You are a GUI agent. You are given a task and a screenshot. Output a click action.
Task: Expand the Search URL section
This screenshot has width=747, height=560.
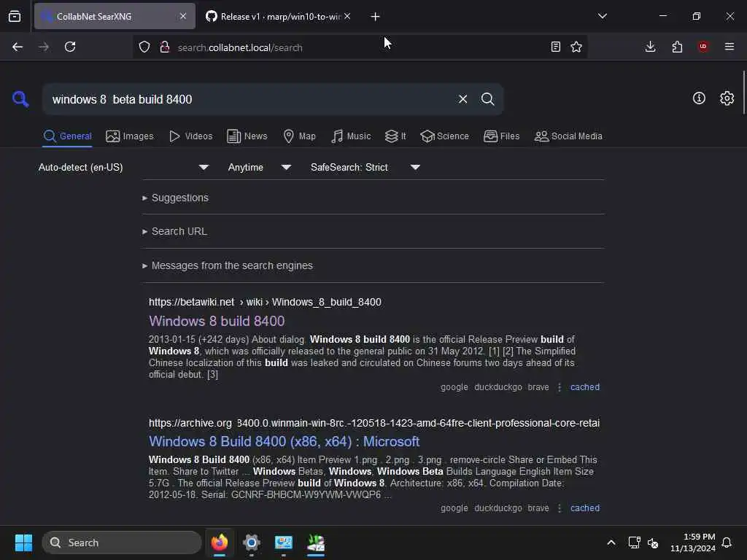click(x=175, y=231)
